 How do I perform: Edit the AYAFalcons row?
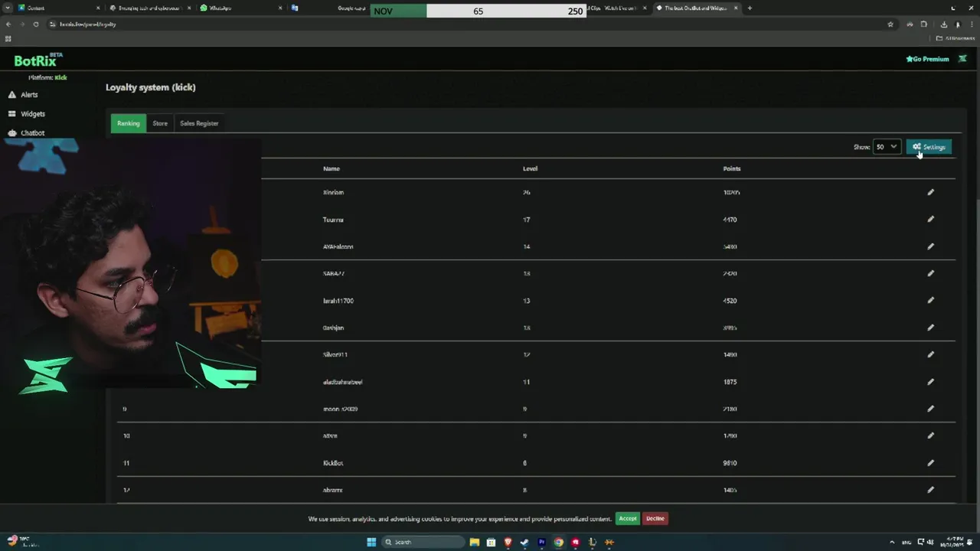click(930, 246)
